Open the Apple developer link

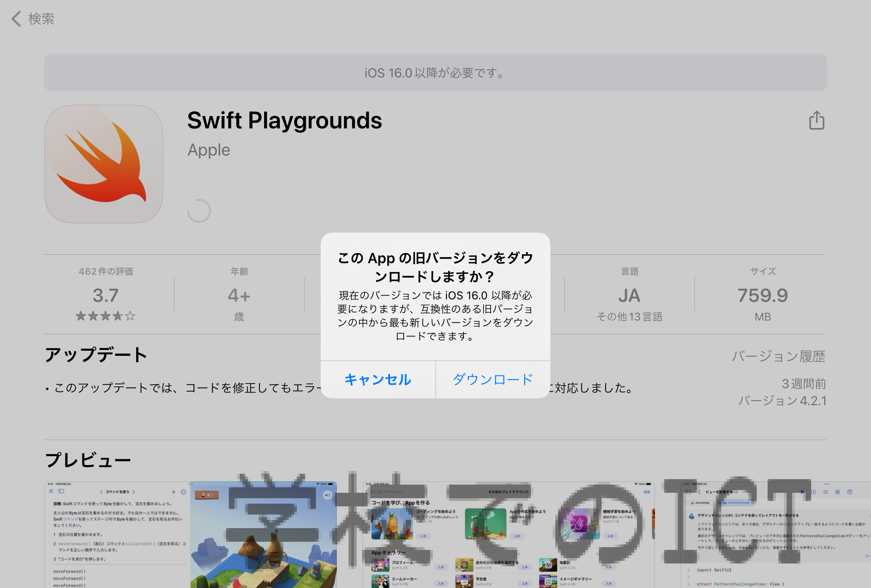209,150
